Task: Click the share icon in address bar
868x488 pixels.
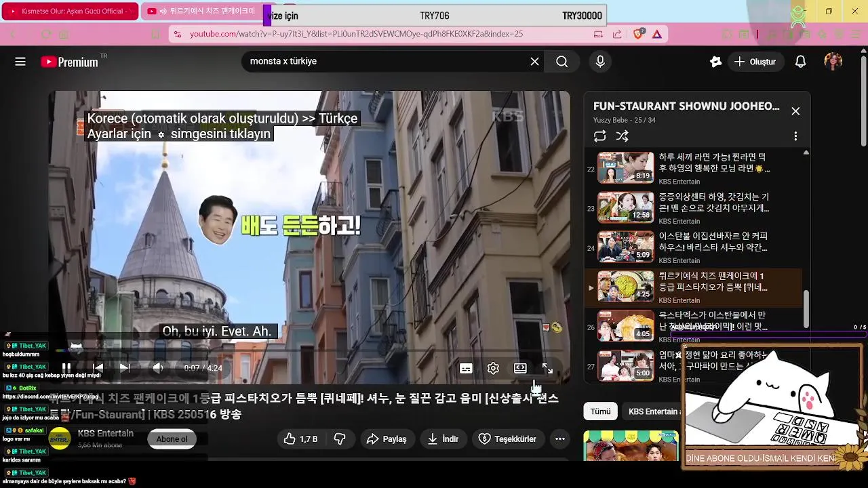Action: click(617, 34)
